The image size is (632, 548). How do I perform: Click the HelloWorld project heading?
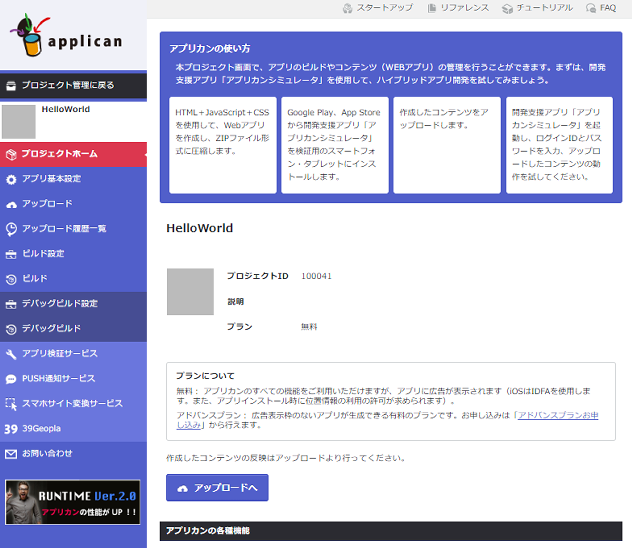pyautogui.click(x=200, y=228)
